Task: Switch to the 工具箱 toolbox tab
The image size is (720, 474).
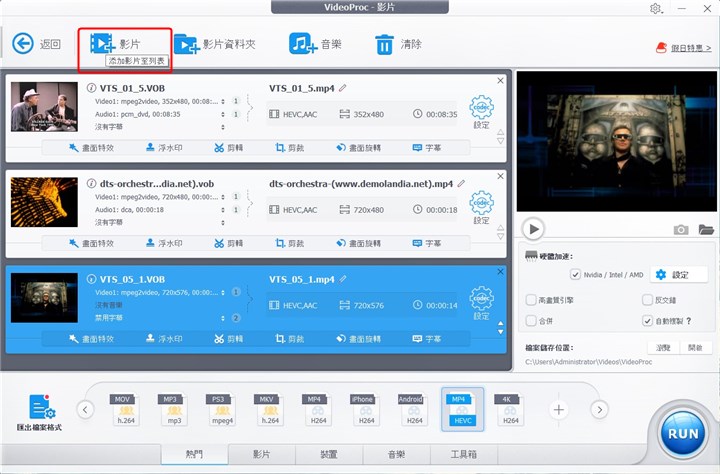Action: tap(464, 454)
